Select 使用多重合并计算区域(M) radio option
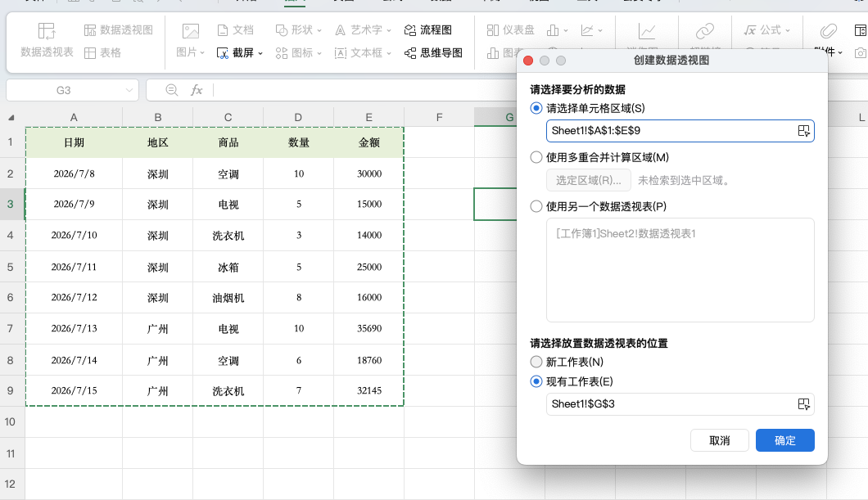This screenshot has height=500, width=868. 536,158
